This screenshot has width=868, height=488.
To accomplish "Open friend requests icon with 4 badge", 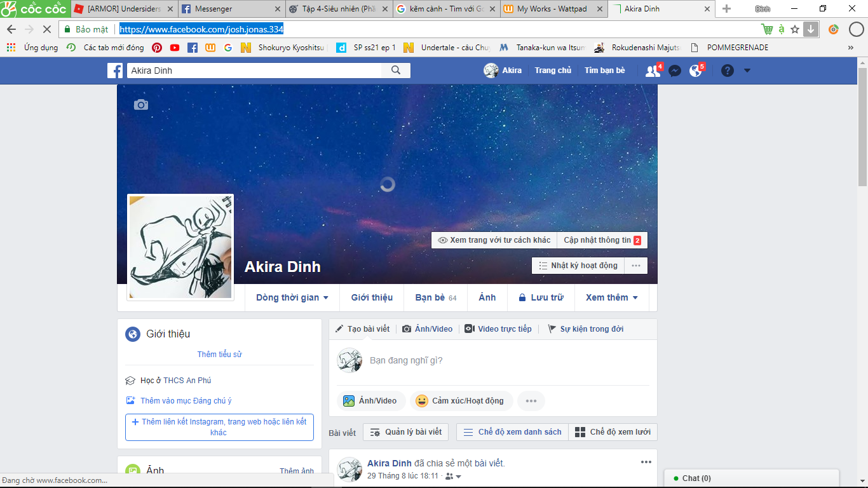I will click(653, 71).
